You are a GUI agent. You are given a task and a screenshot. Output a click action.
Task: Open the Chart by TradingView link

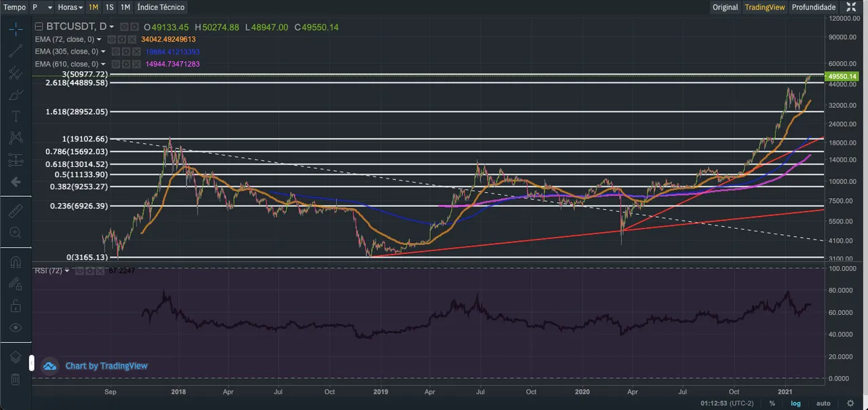[106, 366]
